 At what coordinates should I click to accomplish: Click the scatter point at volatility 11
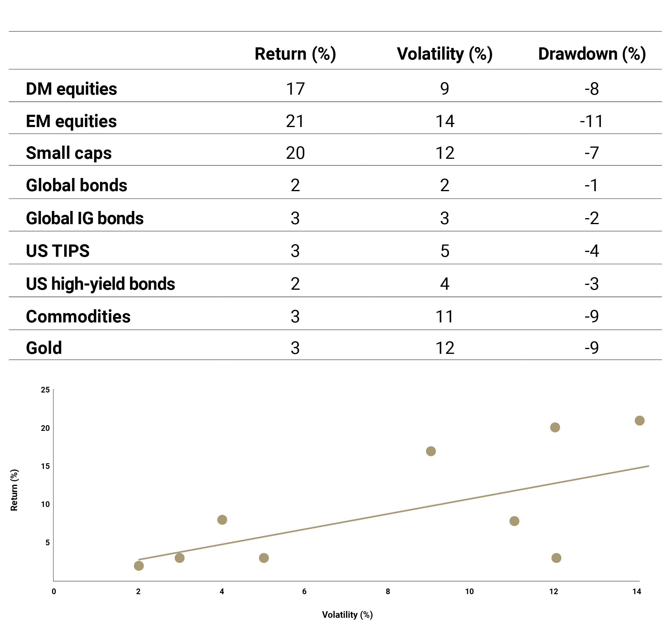514,521
